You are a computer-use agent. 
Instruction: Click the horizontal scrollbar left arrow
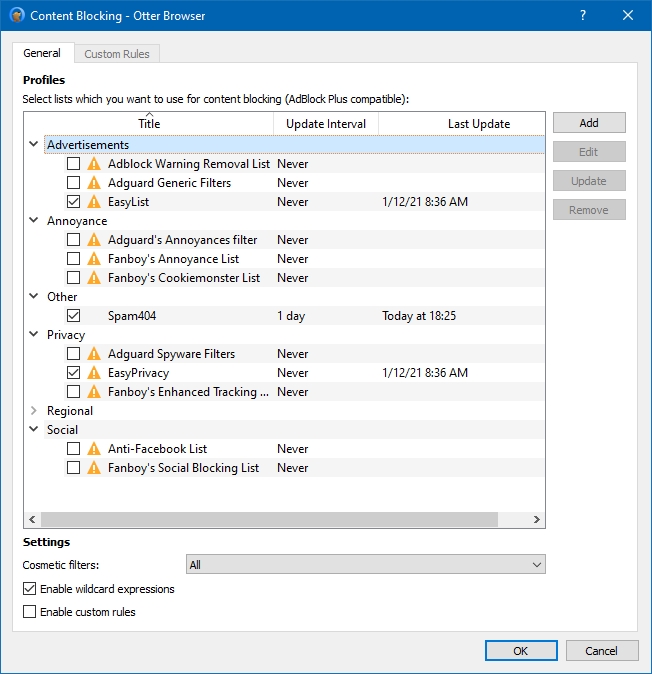pyautogui.click(x=32, y=519)
